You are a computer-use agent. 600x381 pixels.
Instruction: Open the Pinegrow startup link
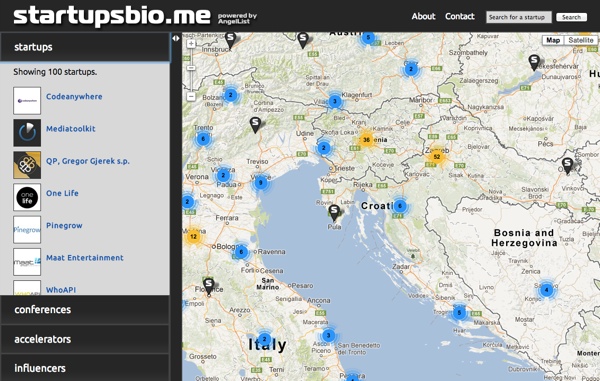pos(64,225)
